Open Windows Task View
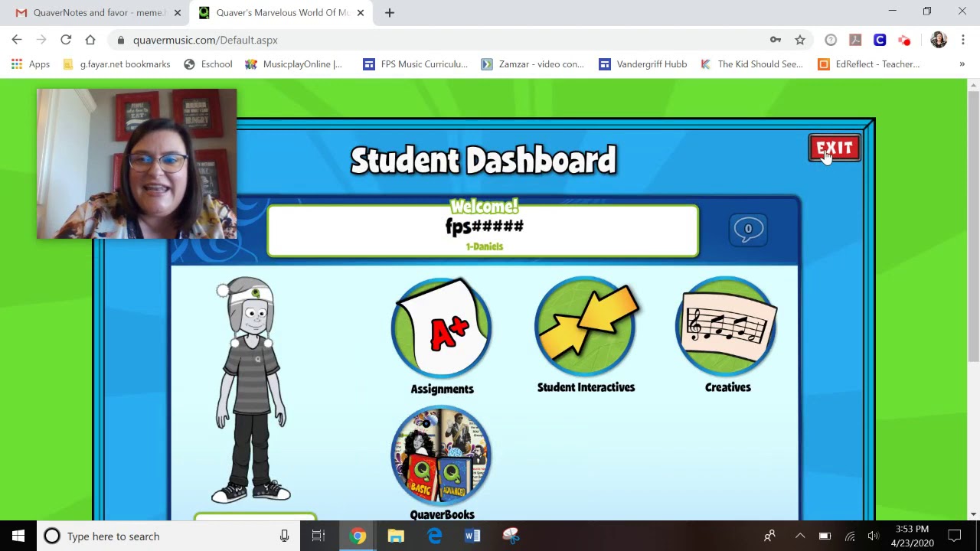 coord(318,536)
